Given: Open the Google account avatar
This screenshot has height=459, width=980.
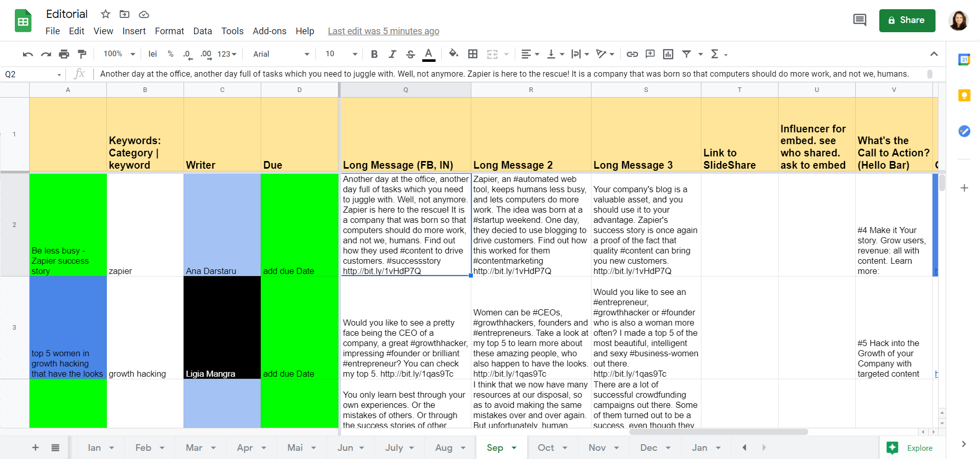Looking at the screenshot, I should [958, 20].
